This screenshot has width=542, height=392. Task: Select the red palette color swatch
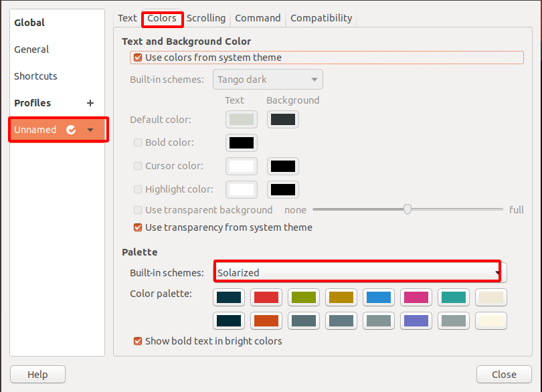[266, 297]
